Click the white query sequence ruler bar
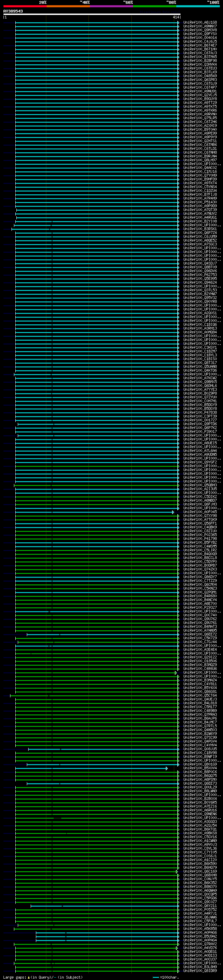Image resolution: width=223 pixels, height=980 pixels. tap(92, 14)
